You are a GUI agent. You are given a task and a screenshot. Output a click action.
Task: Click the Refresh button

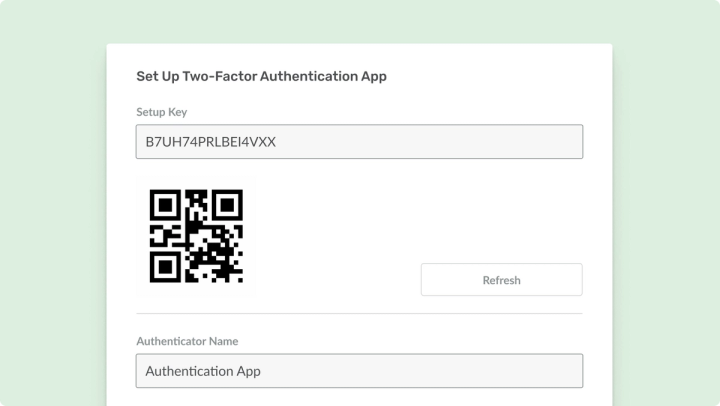(x=501, y=280)
